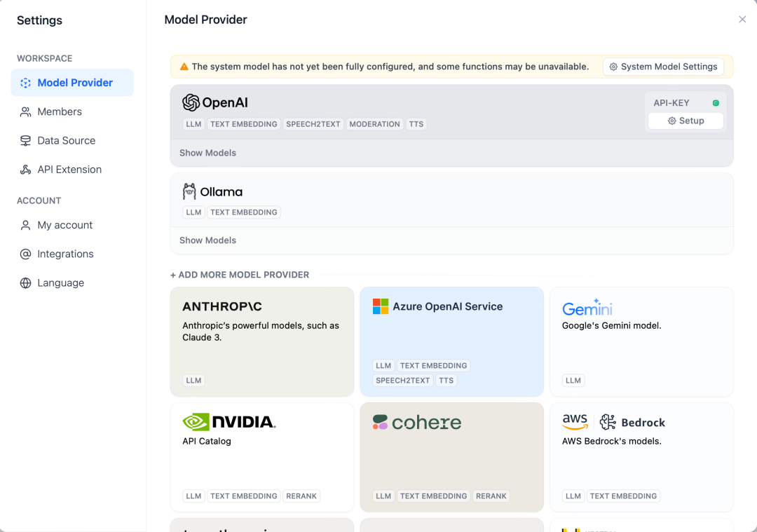This screenshot has width=757, height=532.
Task: Click the gear icon in System Model Settings
Action: point(613,67)
